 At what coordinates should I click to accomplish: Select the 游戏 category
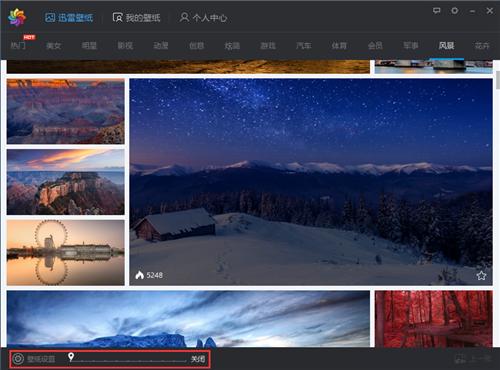coord(268,45)
